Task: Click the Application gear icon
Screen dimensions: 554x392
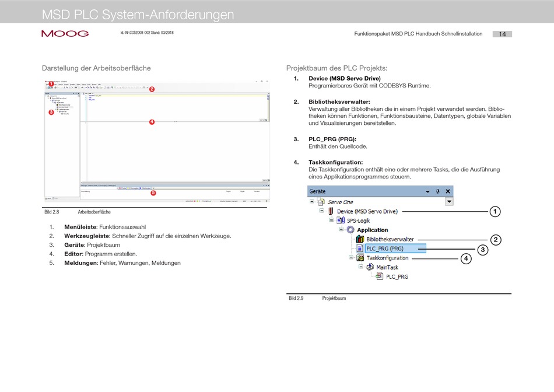Action: tap(350, 230)
